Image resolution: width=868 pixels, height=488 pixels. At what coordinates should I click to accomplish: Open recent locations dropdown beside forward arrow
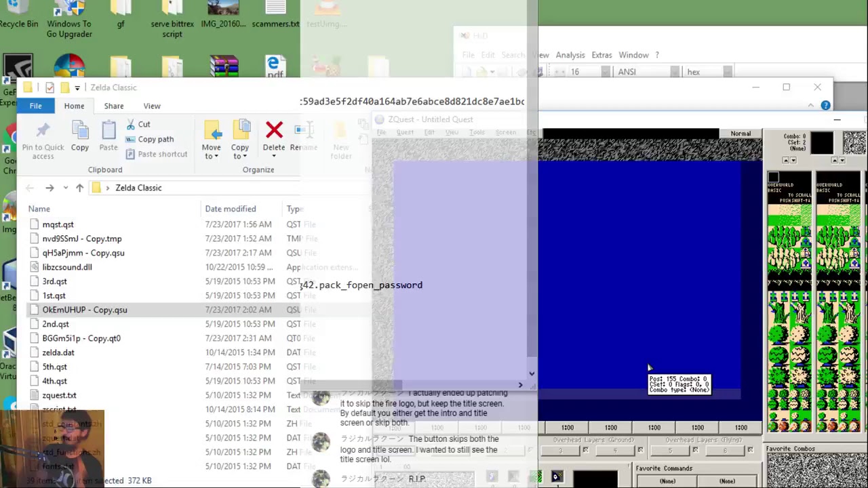[65, 188]
